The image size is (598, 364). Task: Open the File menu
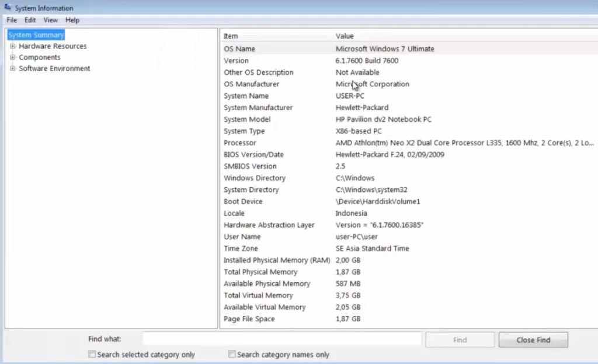pyautogui.click(x=12, y=20)
